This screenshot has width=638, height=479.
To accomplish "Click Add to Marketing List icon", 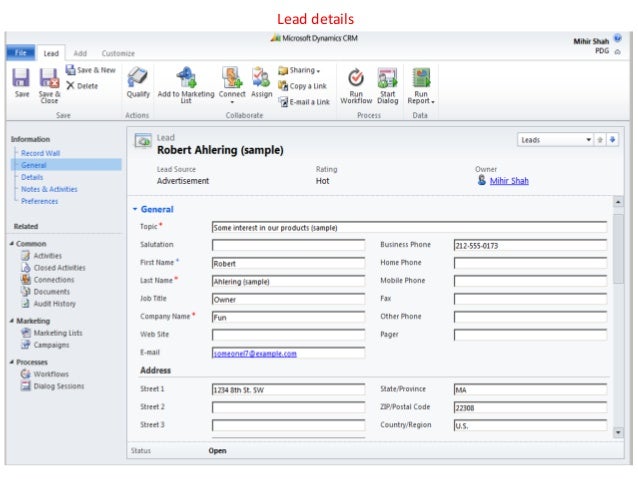I will coord(187,78).
